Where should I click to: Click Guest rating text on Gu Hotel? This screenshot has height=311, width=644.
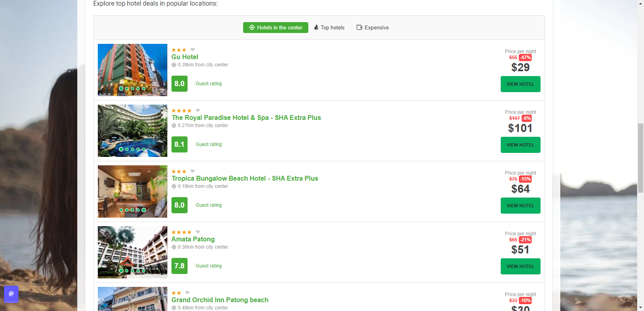pos(208,84)
